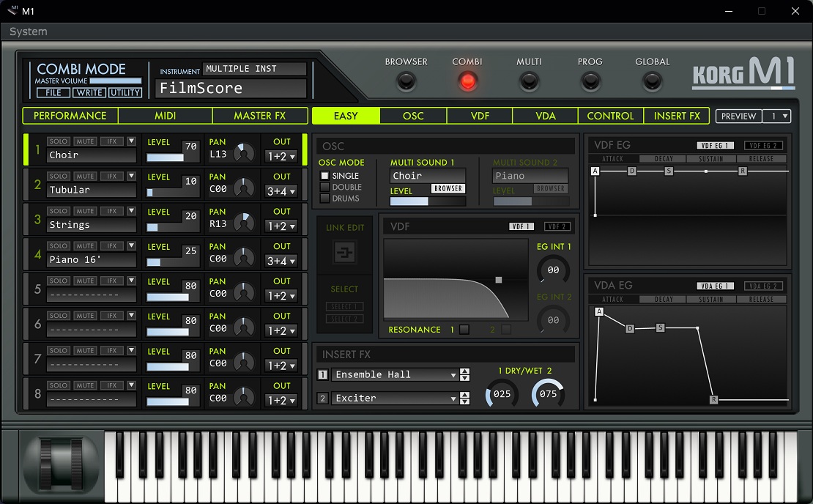Click the Strings pan knob
This screenshot has width=813, height=504.
(x=244, y=222)
